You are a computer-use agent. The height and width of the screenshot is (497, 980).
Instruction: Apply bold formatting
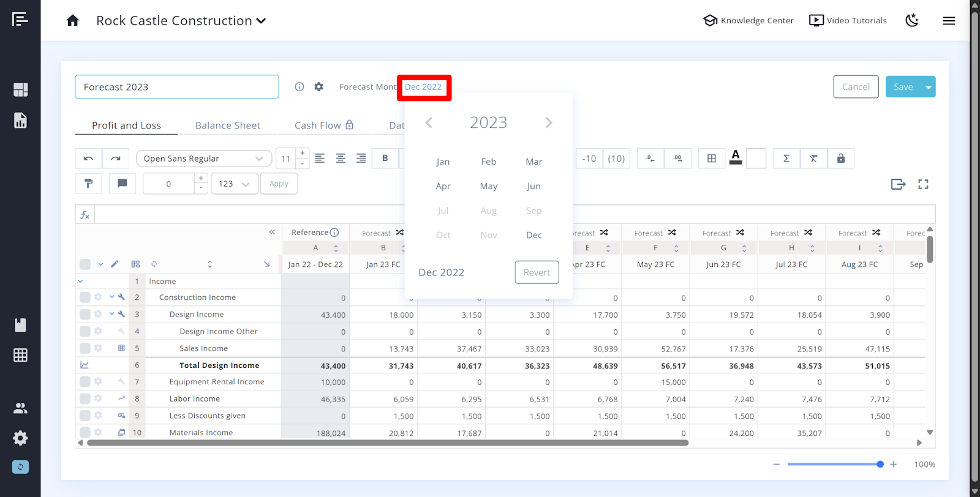tap(385, 159)
